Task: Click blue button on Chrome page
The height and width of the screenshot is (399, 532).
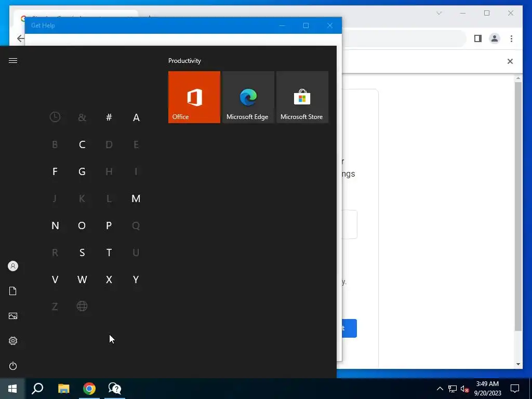Action: (350, 328)
